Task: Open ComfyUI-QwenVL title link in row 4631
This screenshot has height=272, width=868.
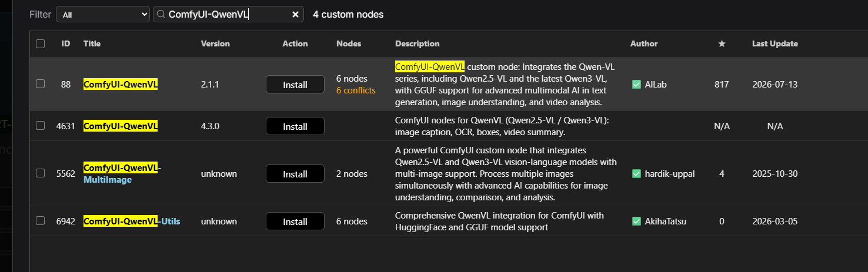Action: click(x=121, y=126)
